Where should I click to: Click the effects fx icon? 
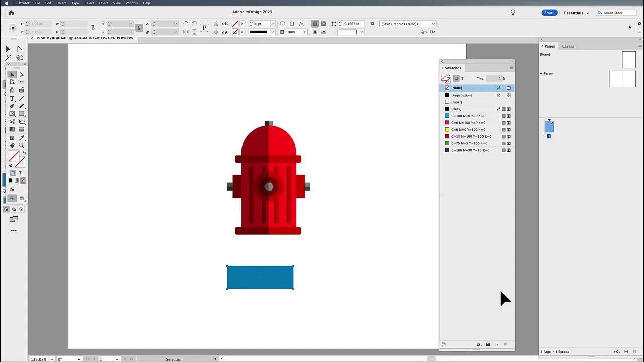coord(301,24)
